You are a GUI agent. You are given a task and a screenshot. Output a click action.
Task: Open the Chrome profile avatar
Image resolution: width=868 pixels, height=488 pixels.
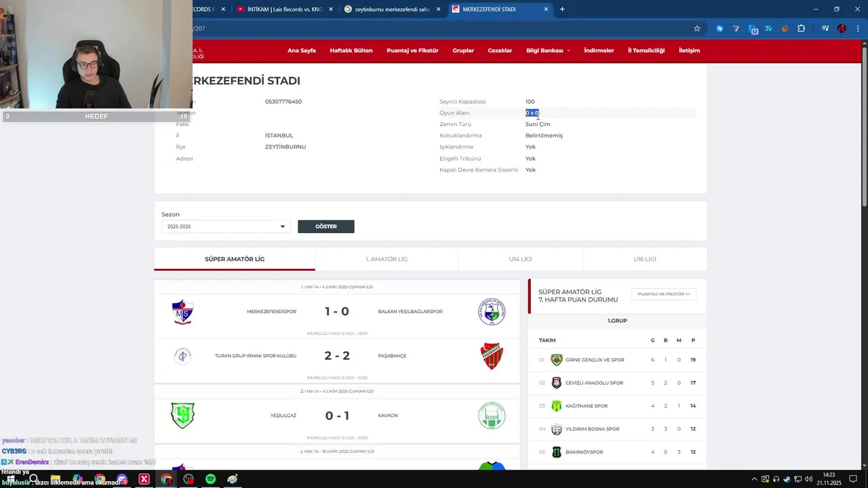[x=842, y=28]
